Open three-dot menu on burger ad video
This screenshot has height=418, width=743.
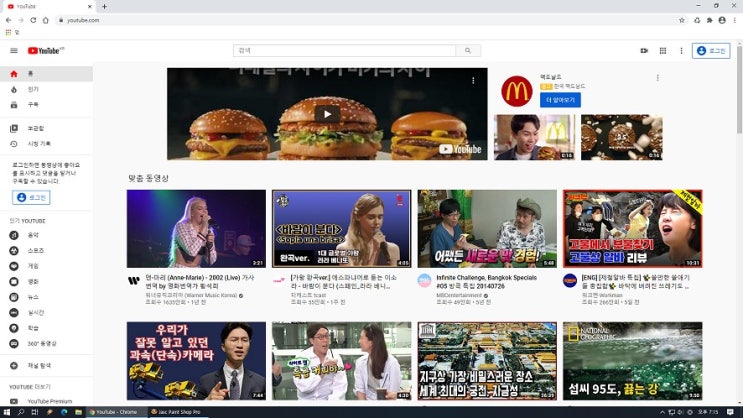tap(473, 81)
